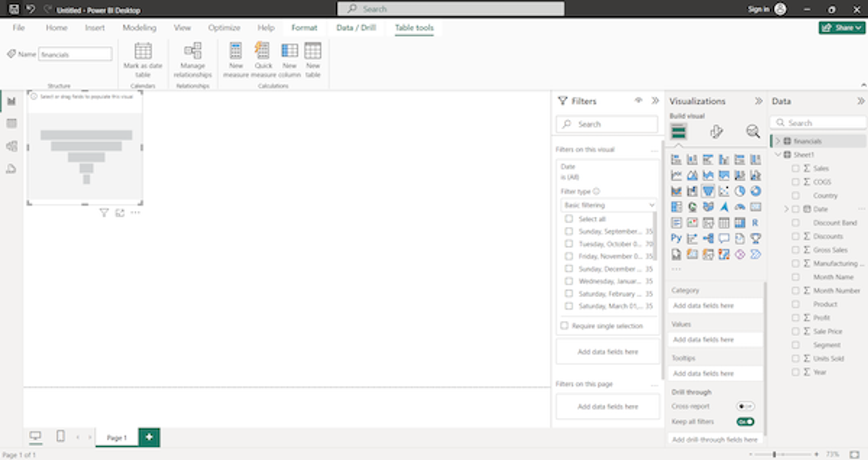Expand the financials table in Data pane
The width and height of the screenshot is (868, 460).
point(778,141)
